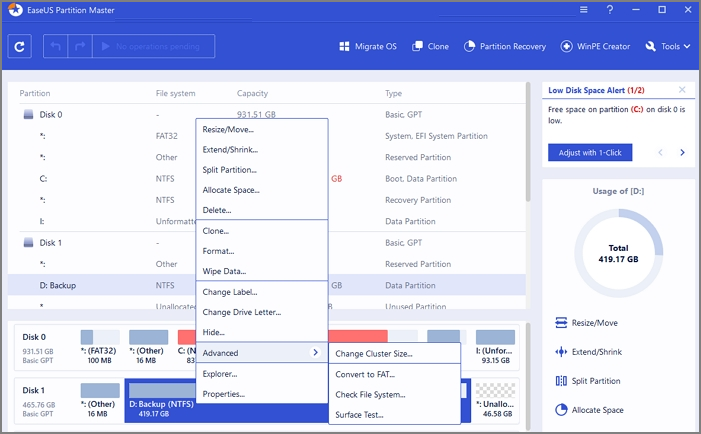The height and width of the screenshot is (434, 701).
Task: Close the Low Disk Space Alert
Action: pyautogui.click(x=682, y=90)
